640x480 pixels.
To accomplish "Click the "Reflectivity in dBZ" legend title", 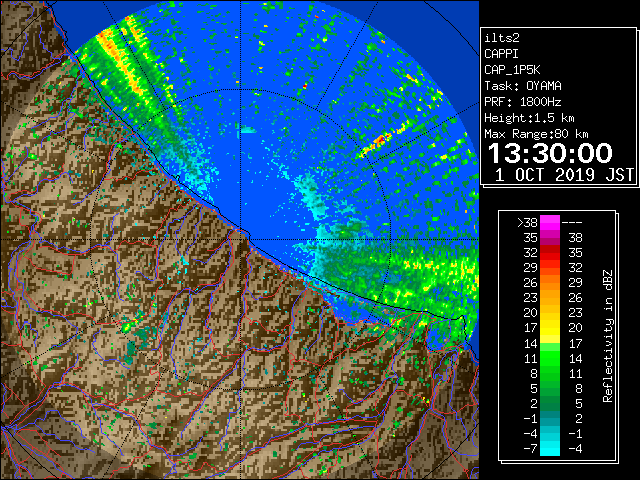I will tap(608, 336).
